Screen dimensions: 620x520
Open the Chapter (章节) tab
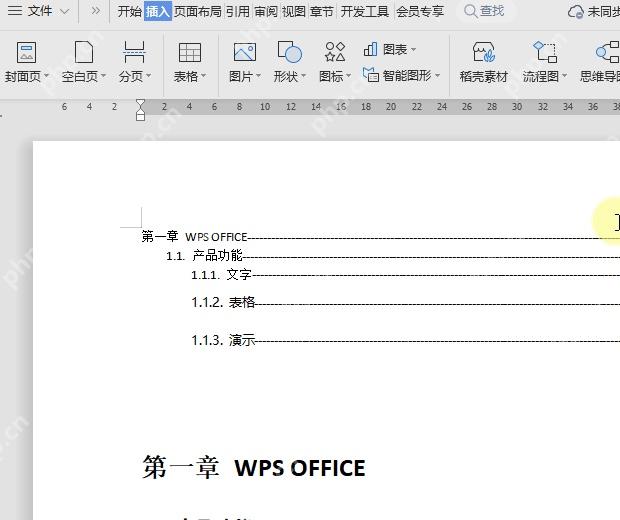[x=322, y=11]
